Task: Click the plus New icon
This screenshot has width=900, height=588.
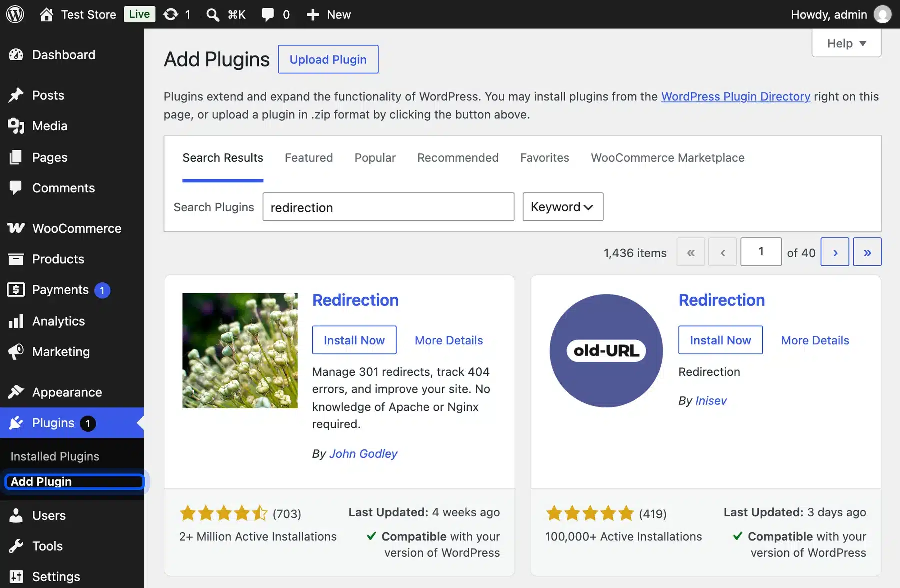Action: 313,15
